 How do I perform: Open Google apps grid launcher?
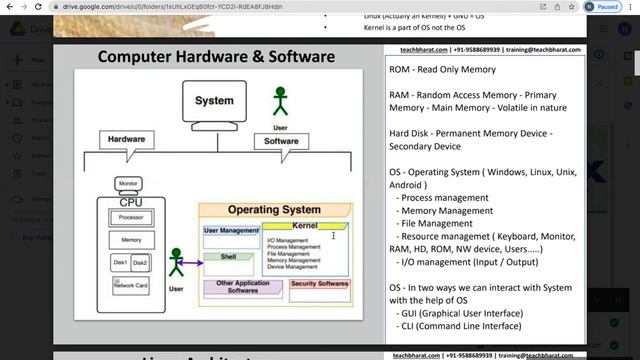tap(604, 29)
